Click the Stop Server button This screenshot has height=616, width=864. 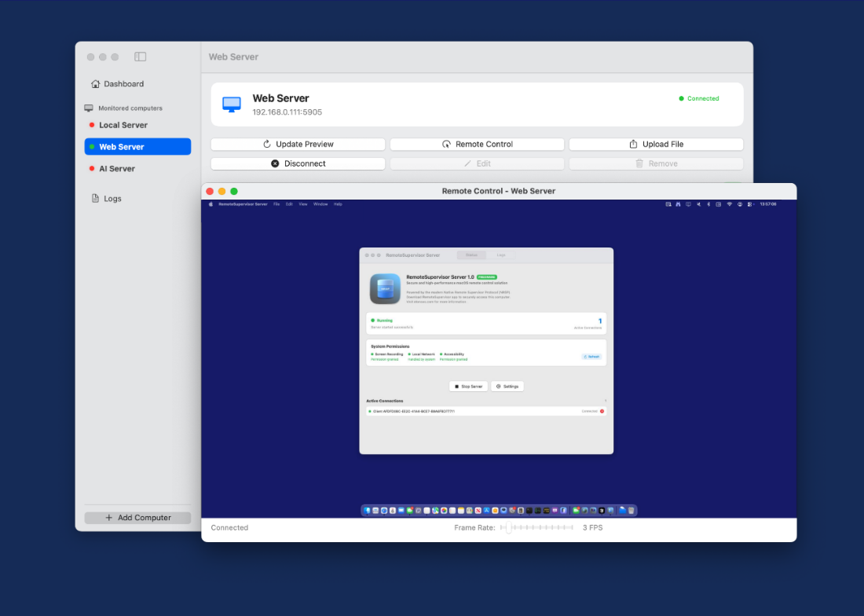(469, 387)
